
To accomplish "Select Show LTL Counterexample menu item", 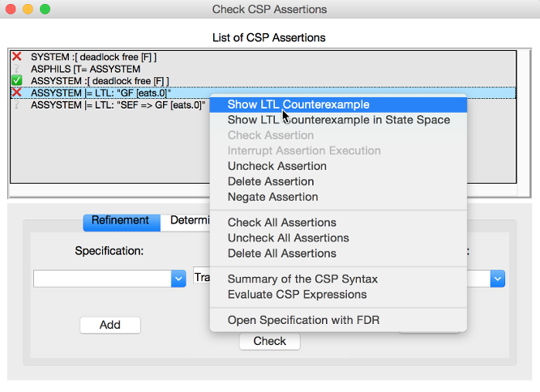I will pyautogui.click(x=298, y=104).
